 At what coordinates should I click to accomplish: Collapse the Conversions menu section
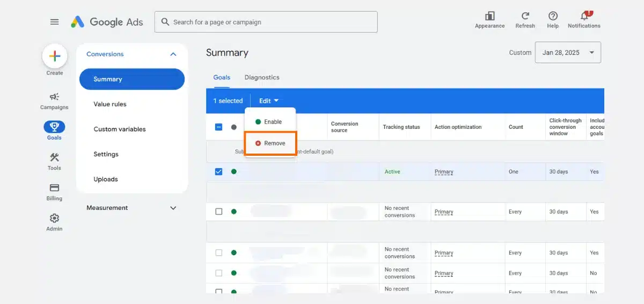click(x=173, y=54)
